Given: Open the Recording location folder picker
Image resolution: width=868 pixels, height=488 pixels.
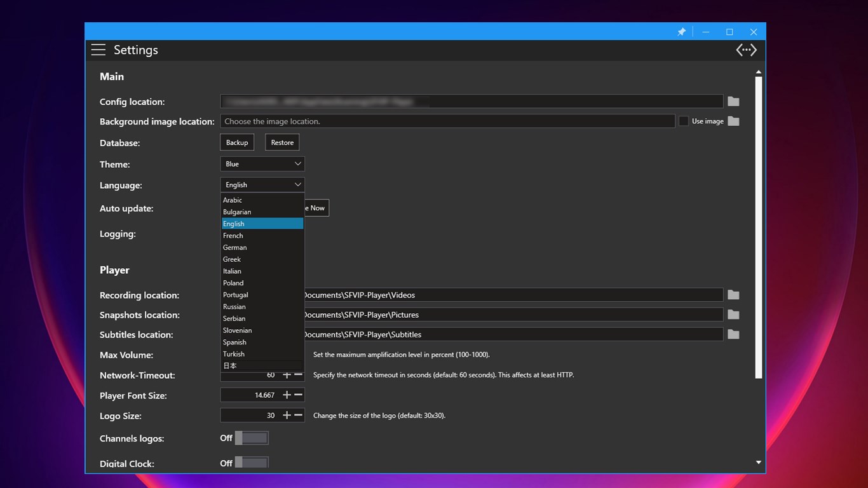Looking at the screenshot, I should tap(733, 295).
